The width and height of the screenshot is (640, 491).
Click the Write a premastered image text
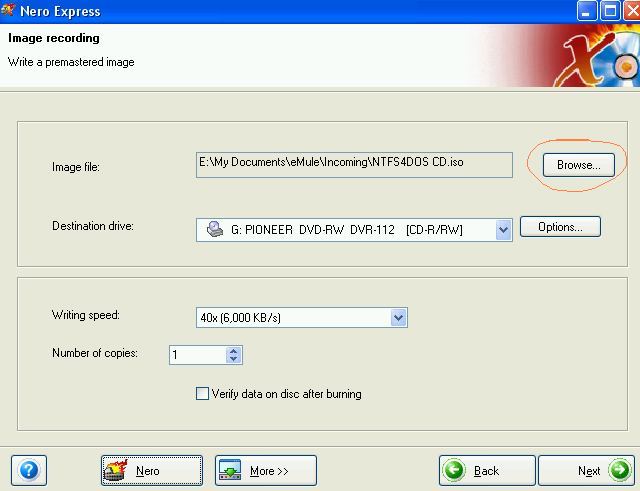[x=71, y=62]
